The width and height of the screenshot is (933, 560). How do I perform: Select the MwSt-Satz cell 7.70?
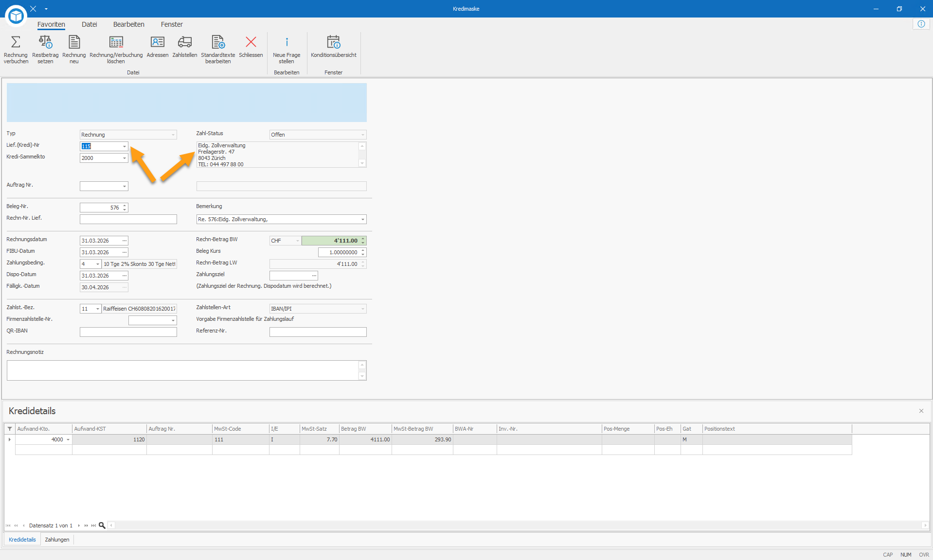tap(319, 439)
